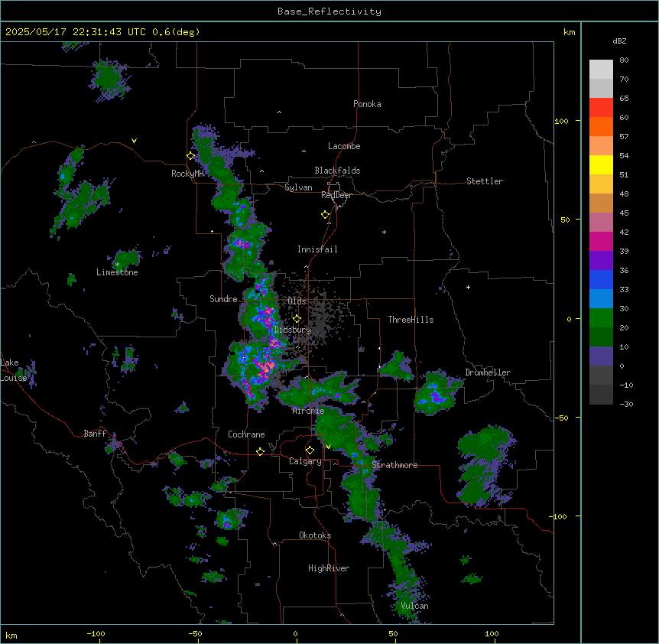The image size is (659, 644).
Task: Click the Stettler label
Action: [x=485, y=181]
